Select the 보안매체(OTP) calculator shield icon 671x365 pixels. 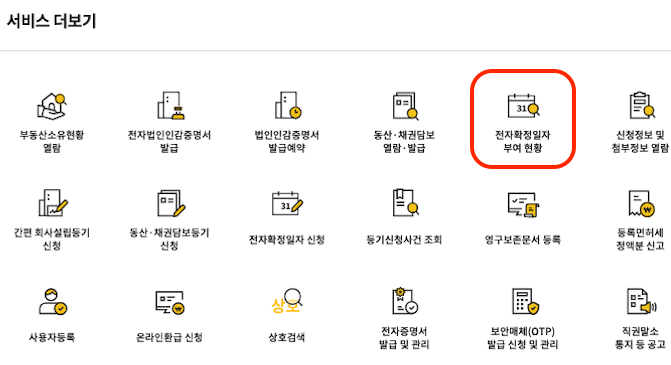[525, 301]
